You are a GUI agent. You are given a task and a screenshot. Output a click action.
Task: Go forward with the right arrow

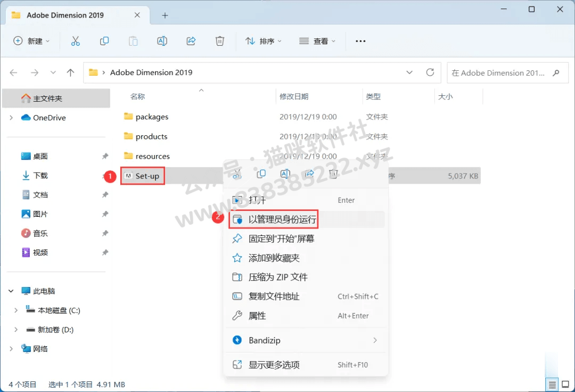(35, 72)
